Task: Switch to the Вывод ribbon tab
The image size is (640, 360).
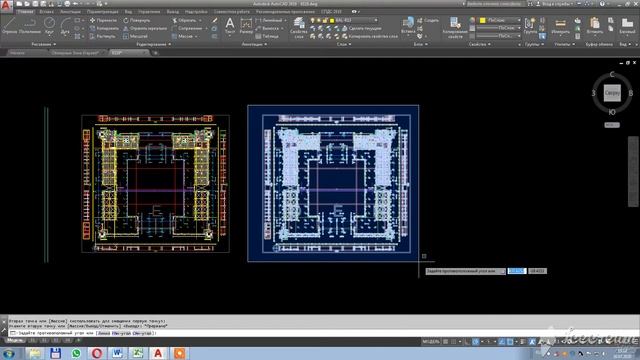Action: [x=173, y=12]
